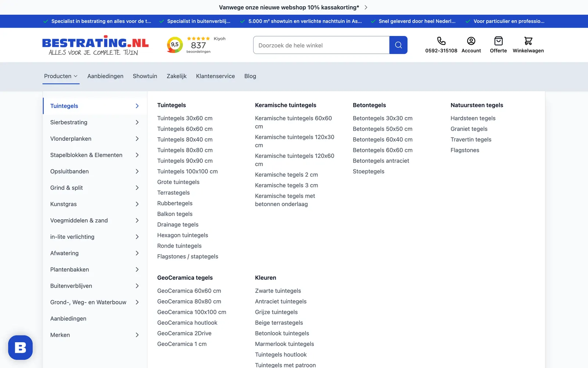Expand the Vlonderplanken category chevron

(x=137, y=139)
